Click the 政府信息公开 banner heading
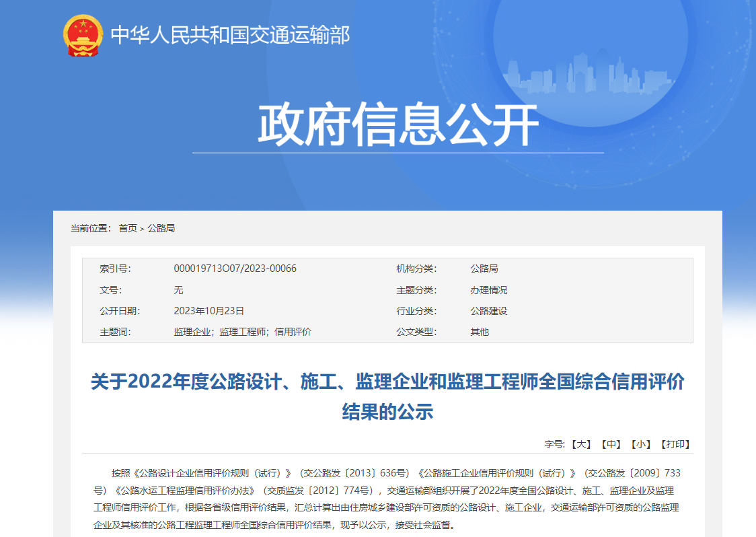The height and width of the screenshot is (537, 756). [x=398, y=124]
